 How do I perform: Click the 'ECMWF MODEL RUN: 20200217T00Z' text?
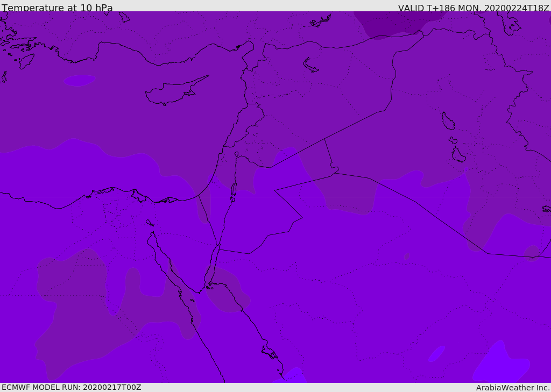(x=72, y=387)
